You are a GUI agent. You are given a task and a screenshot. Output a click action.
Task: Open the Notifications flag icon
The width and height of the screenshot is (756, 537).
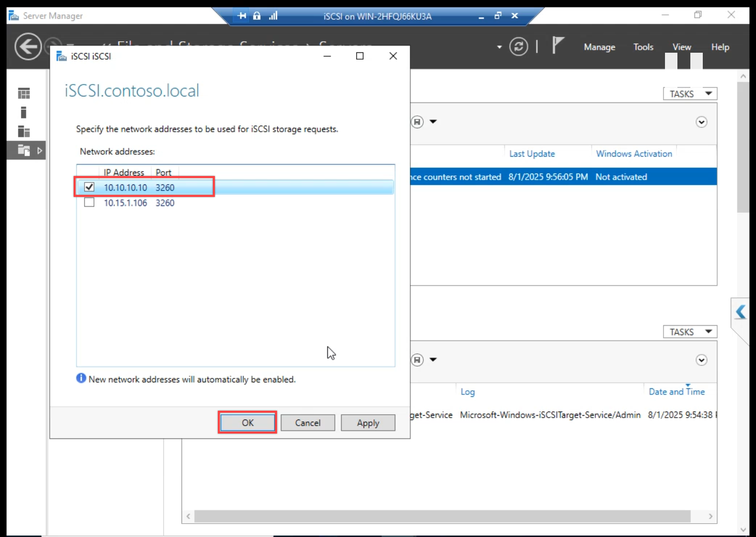(x=558, y=46)
